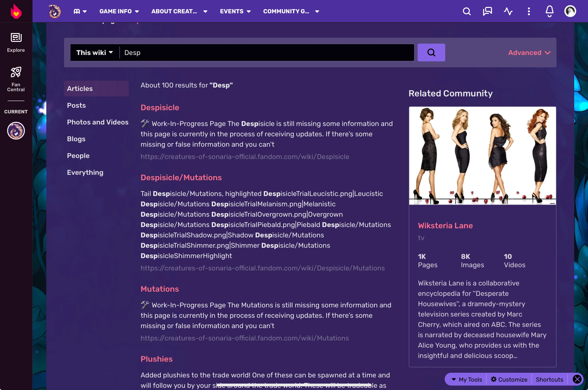Click the search magnifier in top navigation
Image resolution: width=588 pixels, height=390 pixels.
(467, 11)
